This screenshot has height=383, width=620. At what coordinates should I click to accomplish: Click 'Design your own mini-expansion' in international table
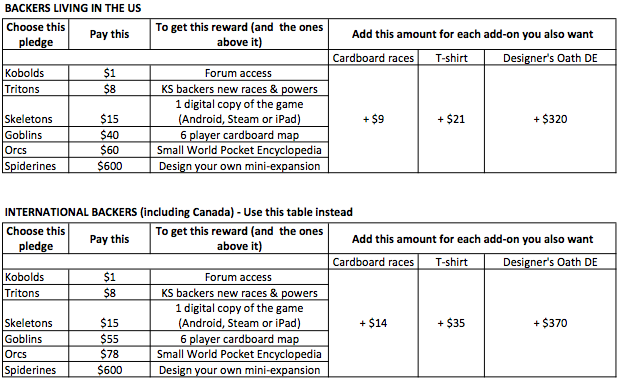click(239, 370)
